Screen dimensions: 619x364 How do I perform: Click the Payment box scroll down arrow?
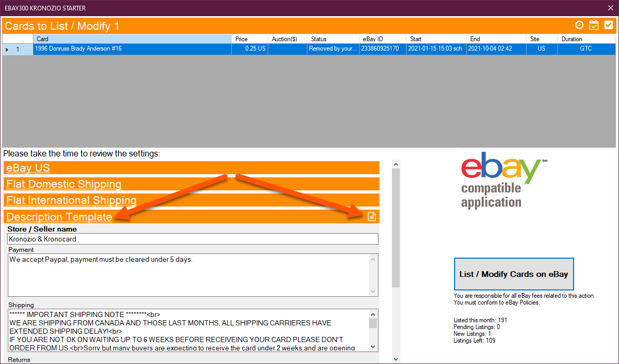(373, 292)
